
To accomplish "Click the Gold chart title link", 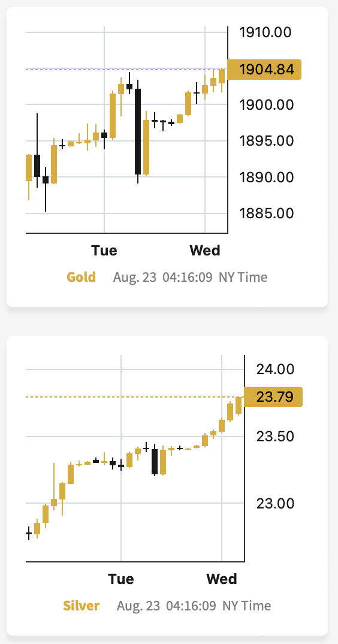I will click(81, 277).
